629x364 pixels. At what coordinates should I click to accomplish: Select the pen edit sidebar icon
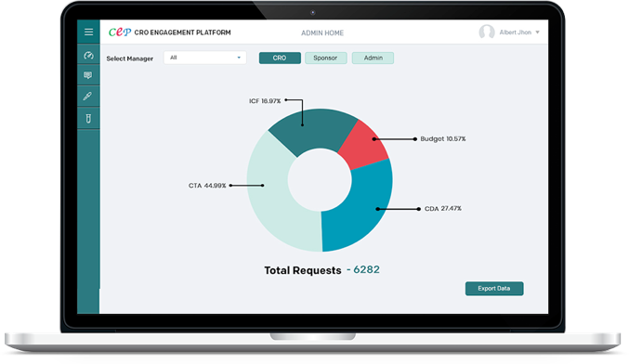pos(87,97)
